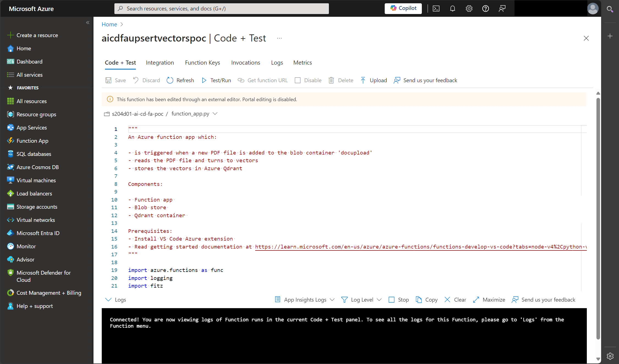Click Get function URL
Image resolution: width=619 pixels, height=364 pixels.
click(263, 80)
